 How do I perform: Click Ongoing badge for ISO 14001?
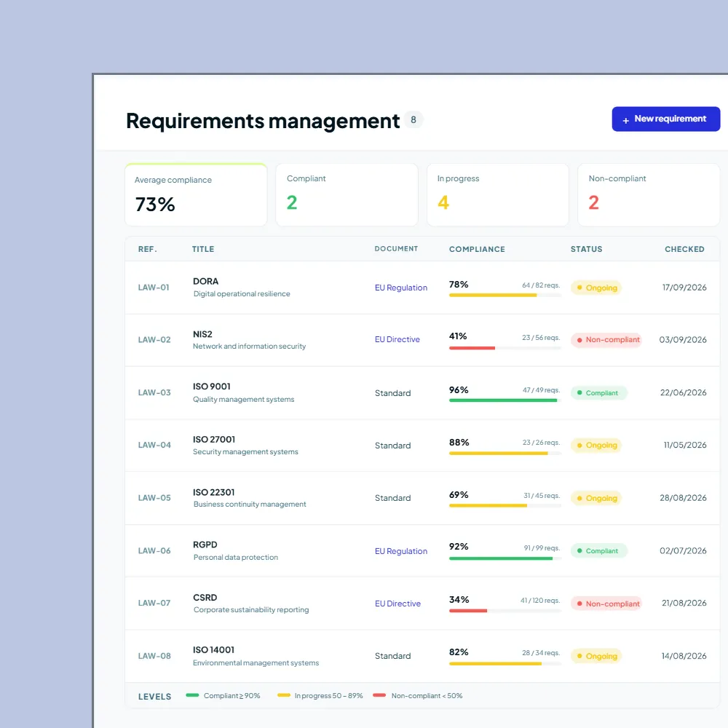point(596,656)
